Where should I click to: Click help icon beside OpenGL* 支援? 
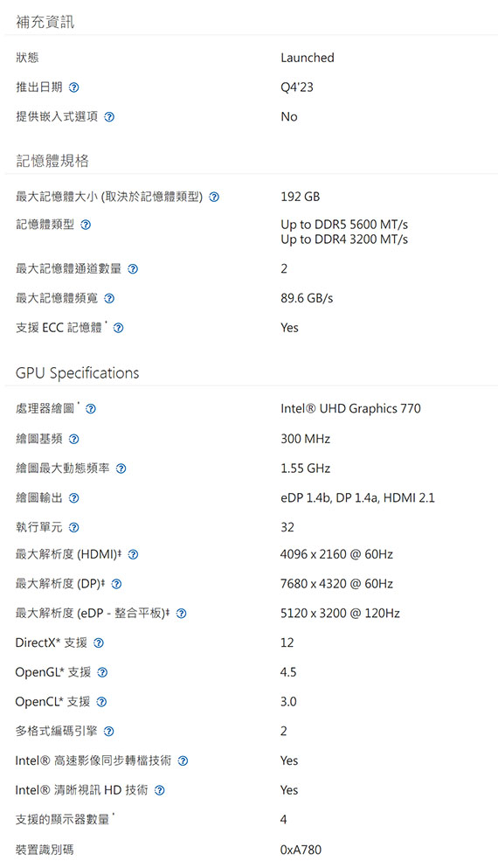pos(102,672)
